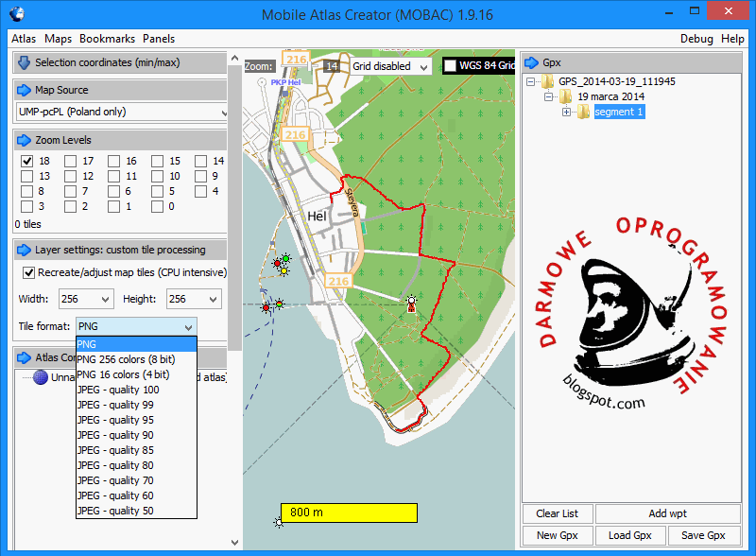The image size is (756, 556).
Task: Click the Save Gpx button
Action: pyautogui.click(x=703, y=535)
